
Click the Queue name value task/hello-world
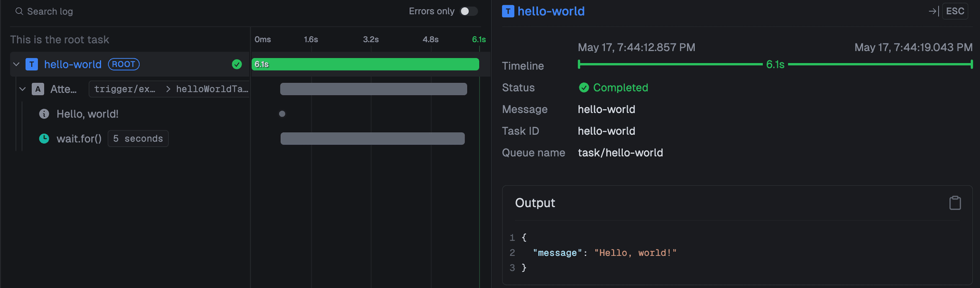coord(620,153)
